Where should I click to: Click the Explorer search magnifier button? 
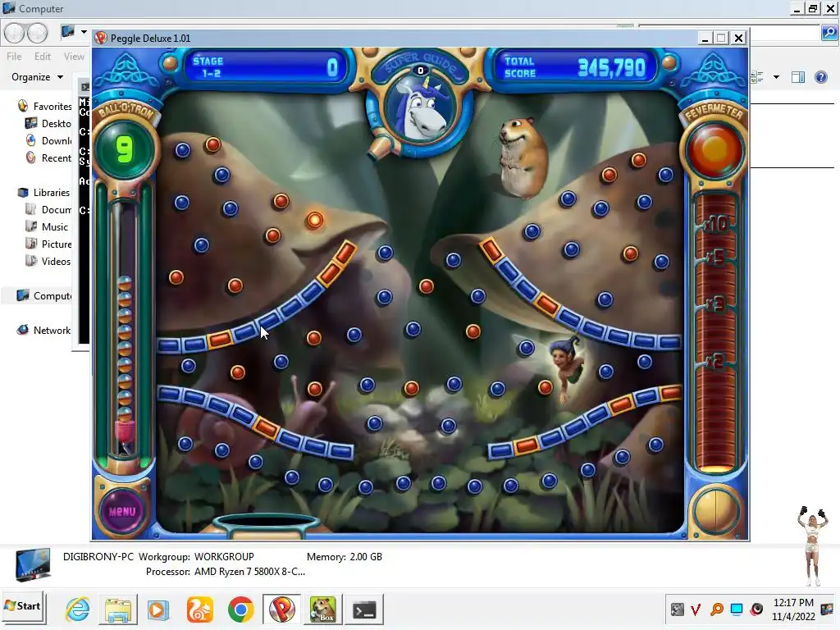(x=829, y=33)
